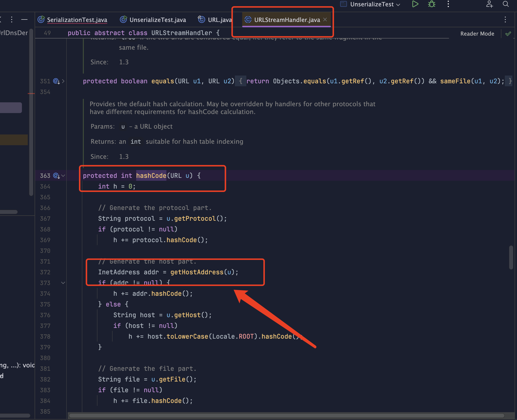Click the collapsed braces after equals signature
Image resolution: width=517 pixels, height=420 pixels.
[x=240, y=81]
